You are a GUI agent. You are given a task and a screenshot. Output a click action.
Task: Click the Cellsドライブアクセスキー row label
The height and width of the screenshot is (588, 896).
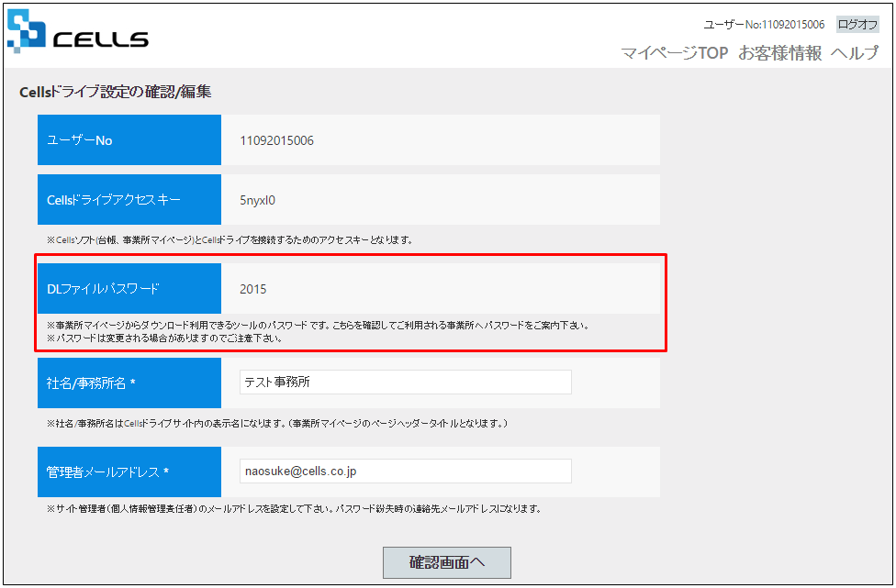129,200
